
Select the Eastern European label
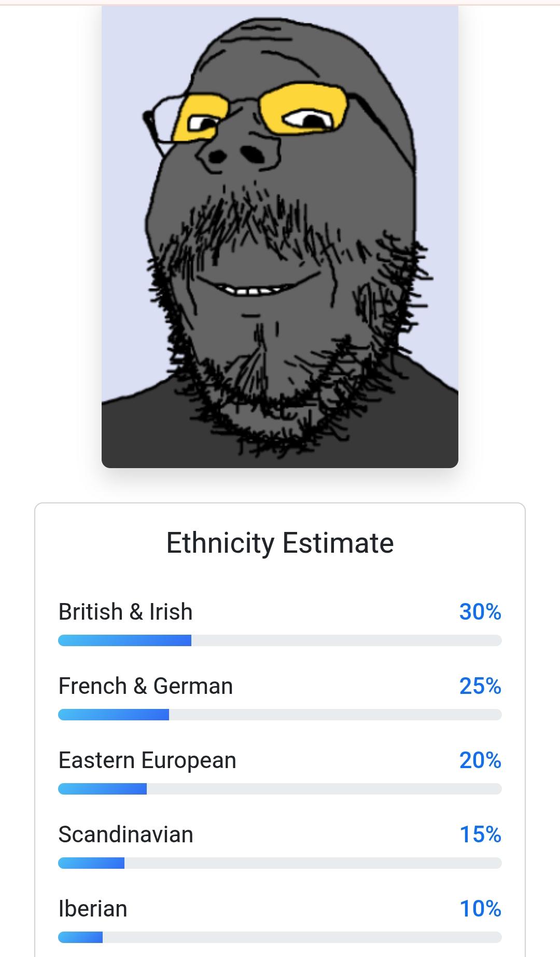point(147,760)
